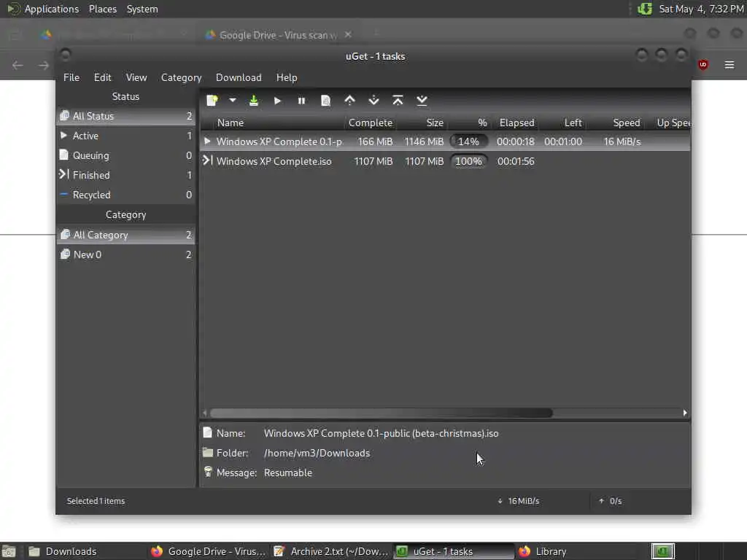Click the Selected 1 items status text
The height and width of the screenshot is (560, 747).
(x=96, y=501)
